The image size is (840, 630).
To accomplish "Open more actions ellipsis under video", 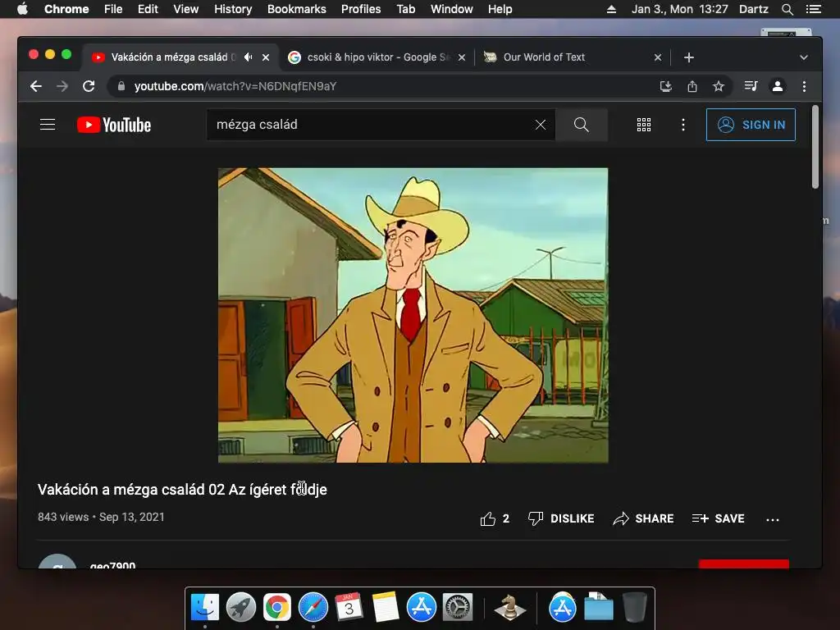I will 773,519.
